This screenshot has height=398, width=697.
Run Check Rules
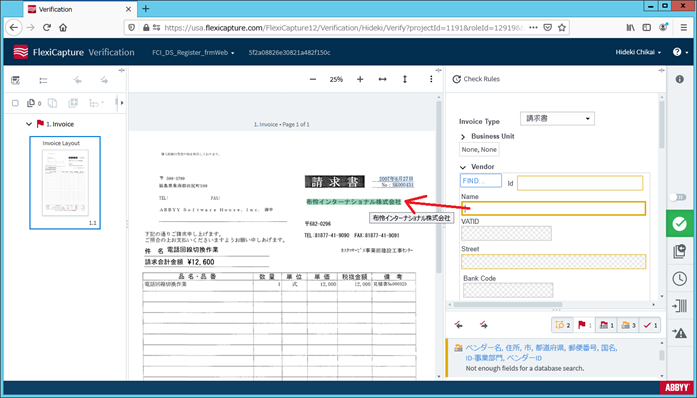[x=476, y=79]
